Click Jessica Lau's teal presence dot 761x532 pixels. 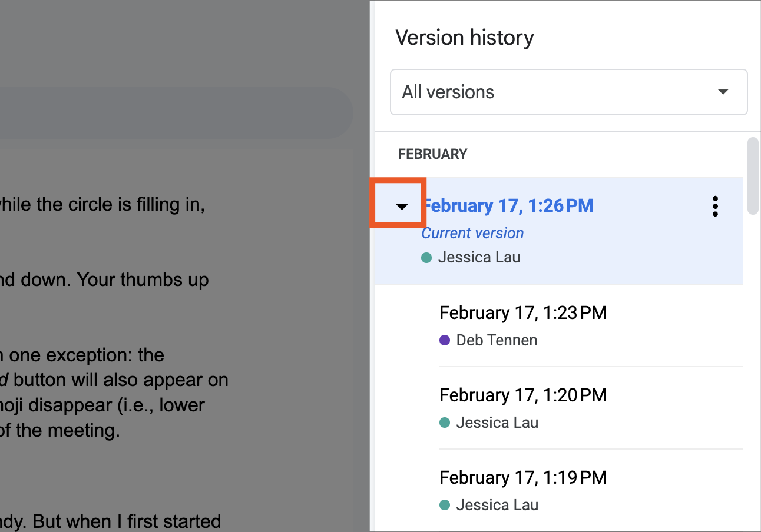(426, 258)
